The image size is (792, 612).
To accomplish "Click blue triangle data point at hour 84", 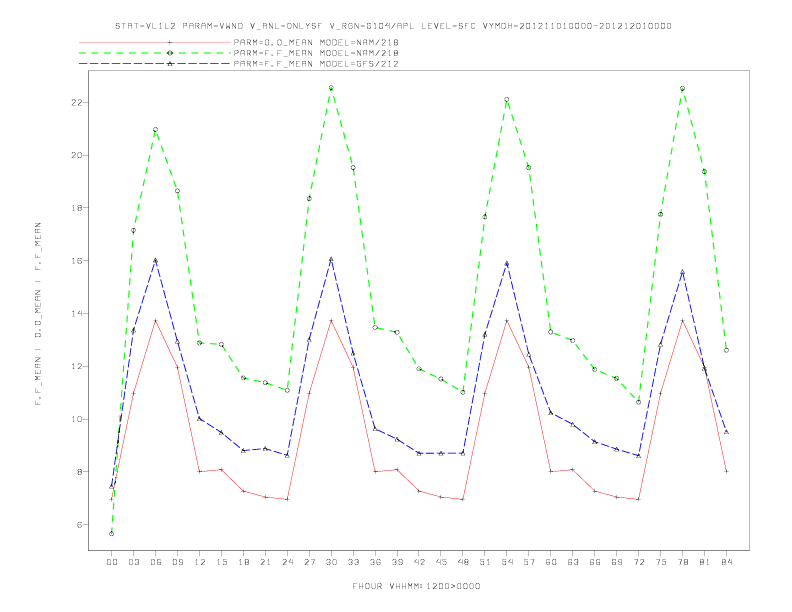I will coord(726,432).
